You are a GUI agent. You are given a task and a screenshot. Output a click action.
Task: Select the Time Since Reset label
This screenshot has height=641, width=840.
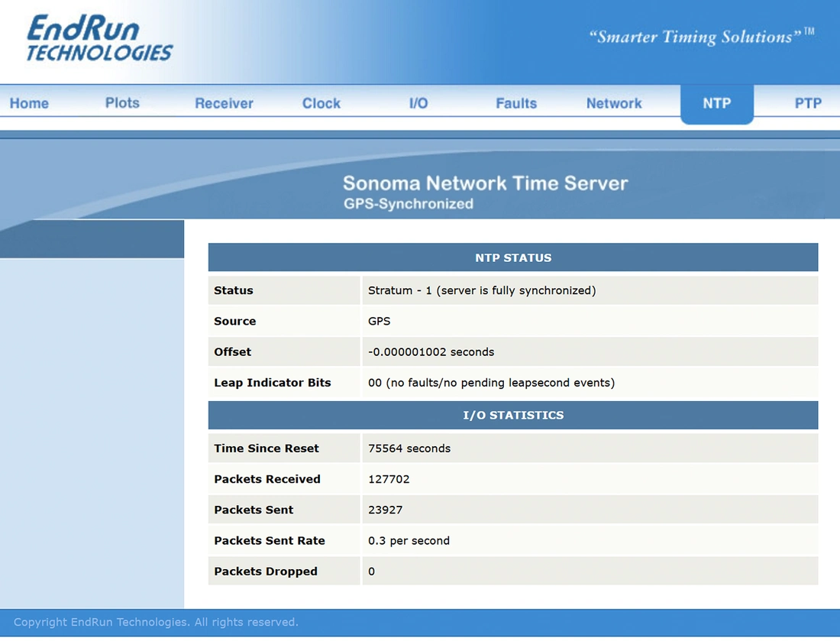tap(267, 448)
